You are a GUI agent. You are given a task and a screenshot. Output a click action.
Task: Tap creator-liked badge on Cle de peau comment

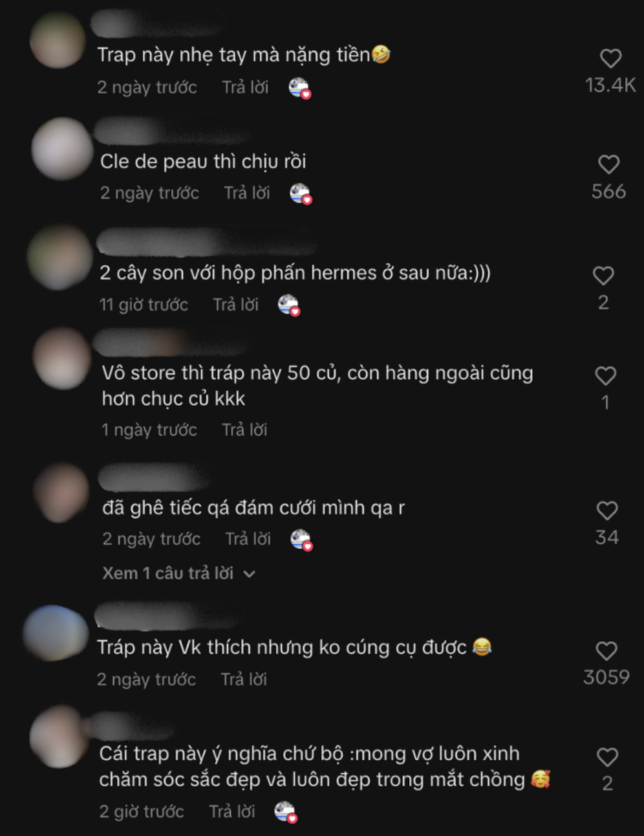click(301, 193)
